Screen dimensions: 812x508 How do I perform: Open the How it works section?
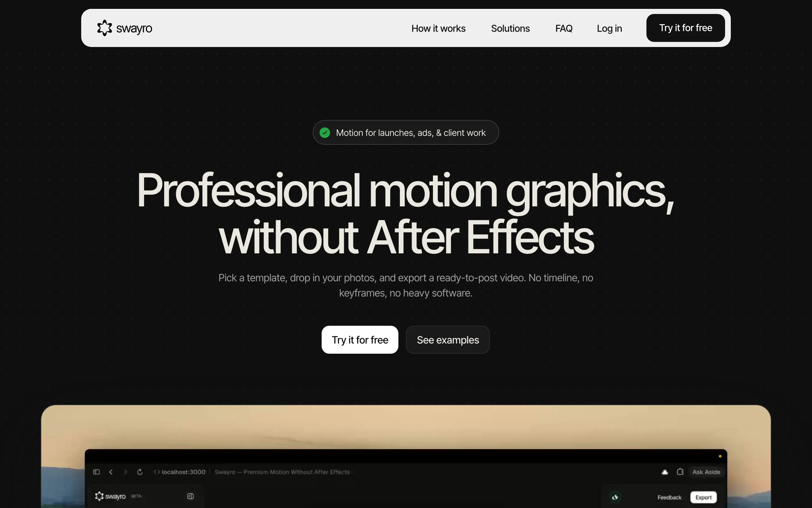tap(438, 28)
